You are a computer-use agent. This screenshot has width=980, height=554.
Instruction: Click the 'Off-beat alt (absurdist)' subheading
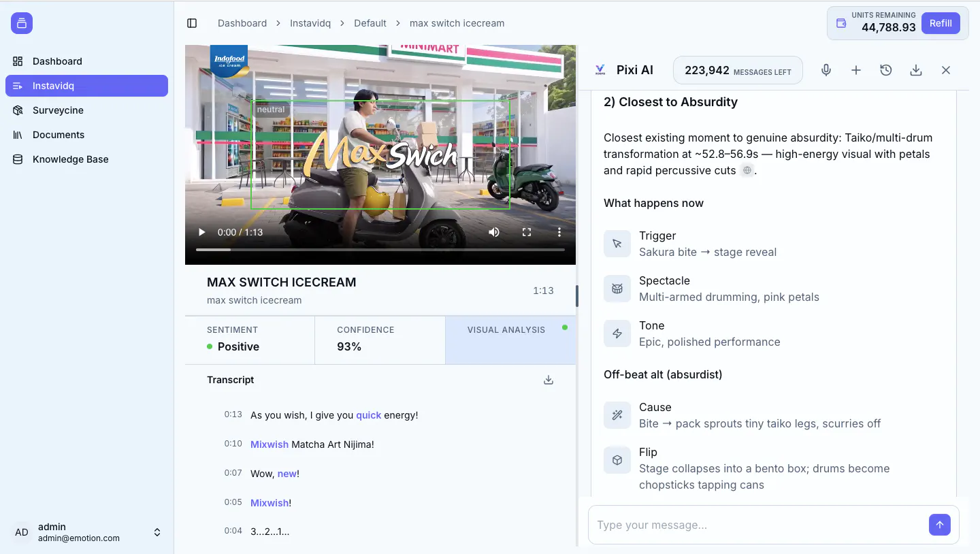coord(663,374)
